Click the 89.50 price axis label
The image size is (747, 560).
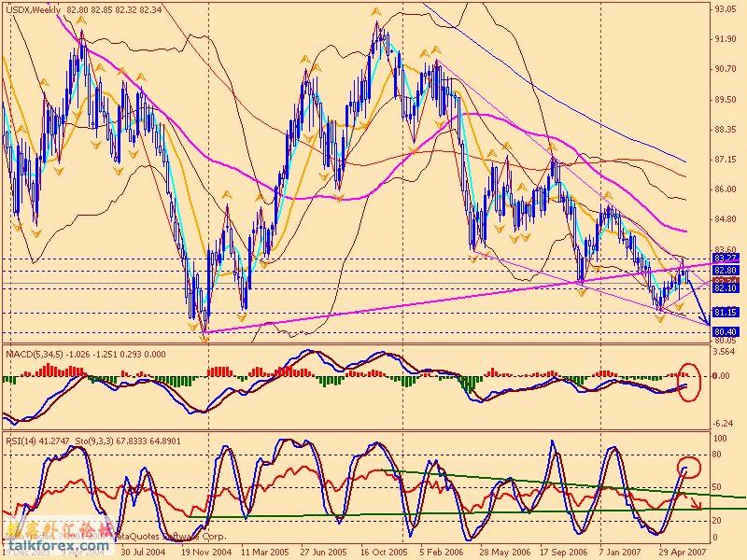point(726,100)
